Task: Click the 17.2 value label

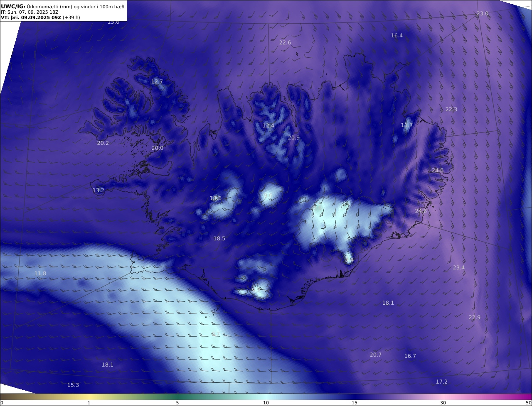Action: tap(441, 382)
